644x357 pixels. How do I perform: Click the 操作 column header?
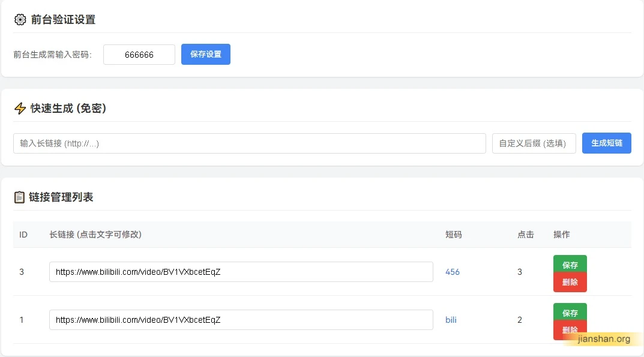tap(561, 235)
